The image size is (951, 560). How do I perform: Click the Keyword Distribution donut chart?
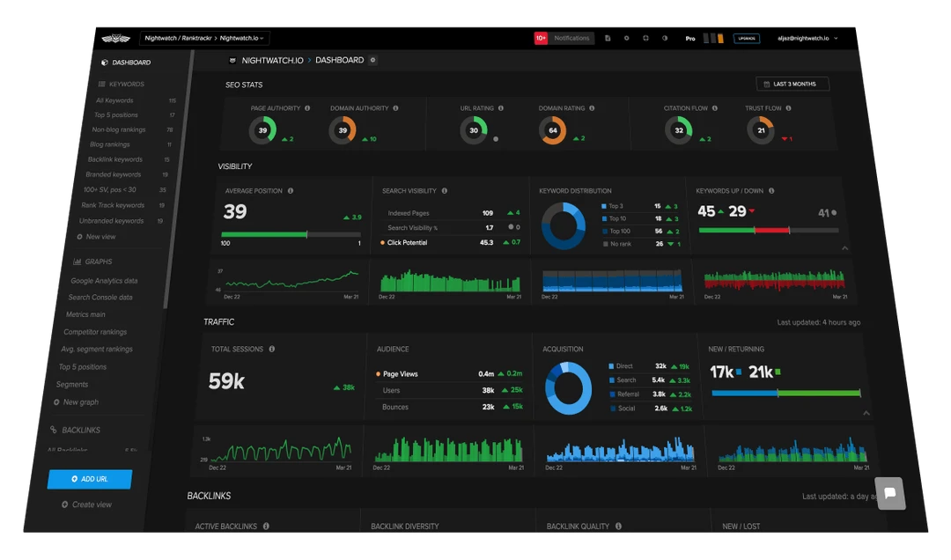click(564, 225)
